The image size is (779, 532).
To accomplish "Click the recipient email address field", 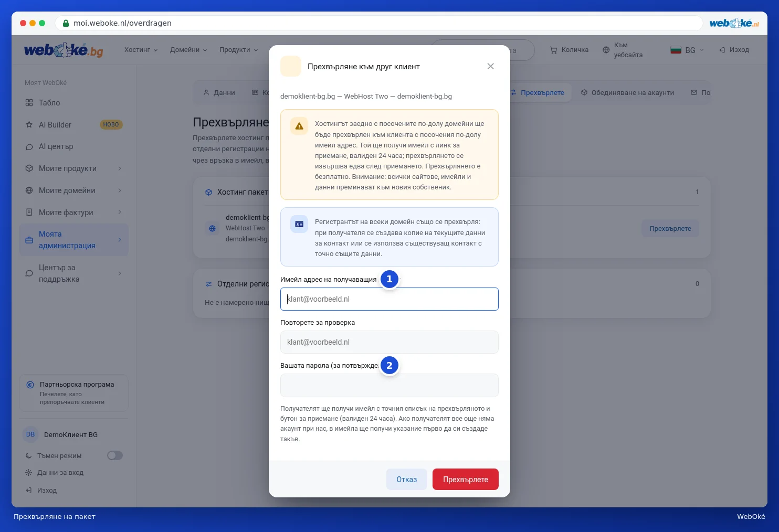I will 389,299.
